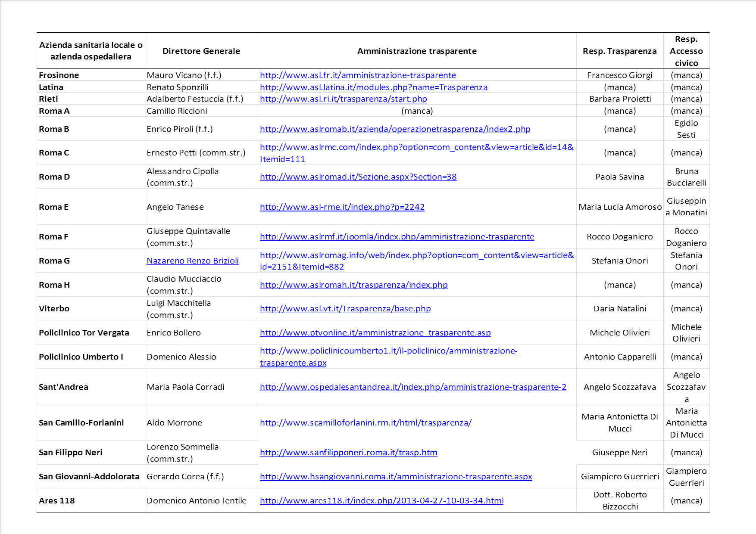The width and height of the screenshot is (756, 534).
Task: Open the Roma E asl-rme.it link
Action: point(342,207)
